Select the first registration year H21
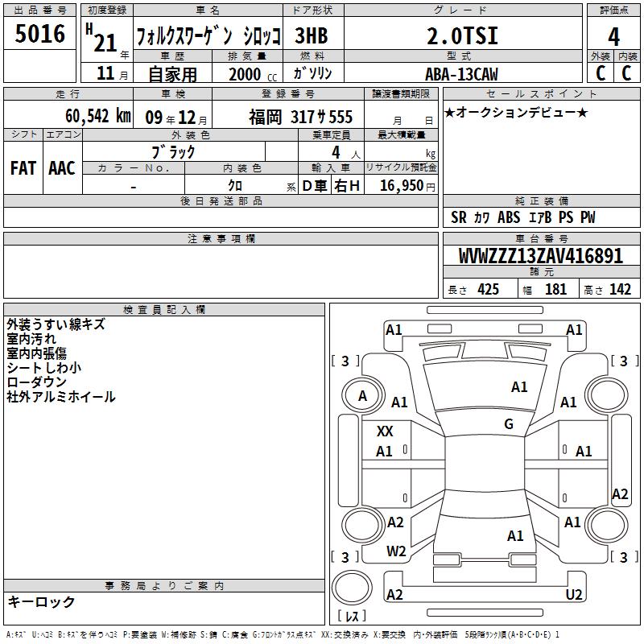Image resolution: width=644 pixels, height=644 pixels. (101, 38)
